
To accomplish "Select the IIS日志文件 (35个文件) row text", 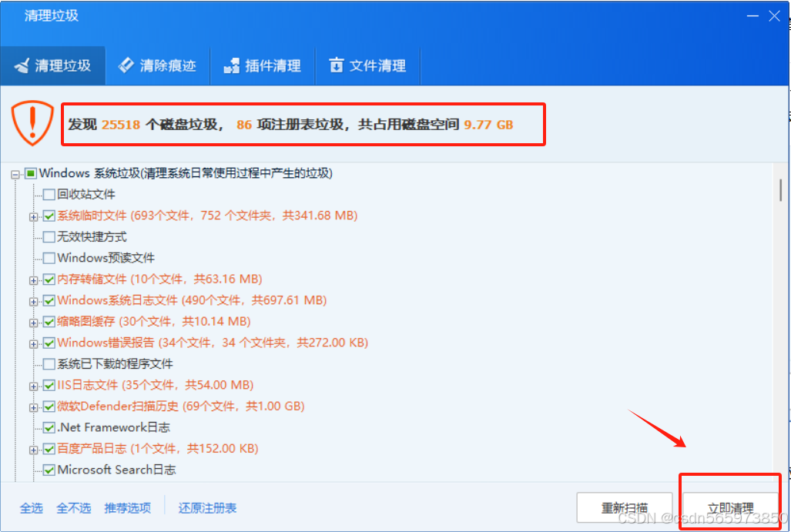I will click(155, 385).
